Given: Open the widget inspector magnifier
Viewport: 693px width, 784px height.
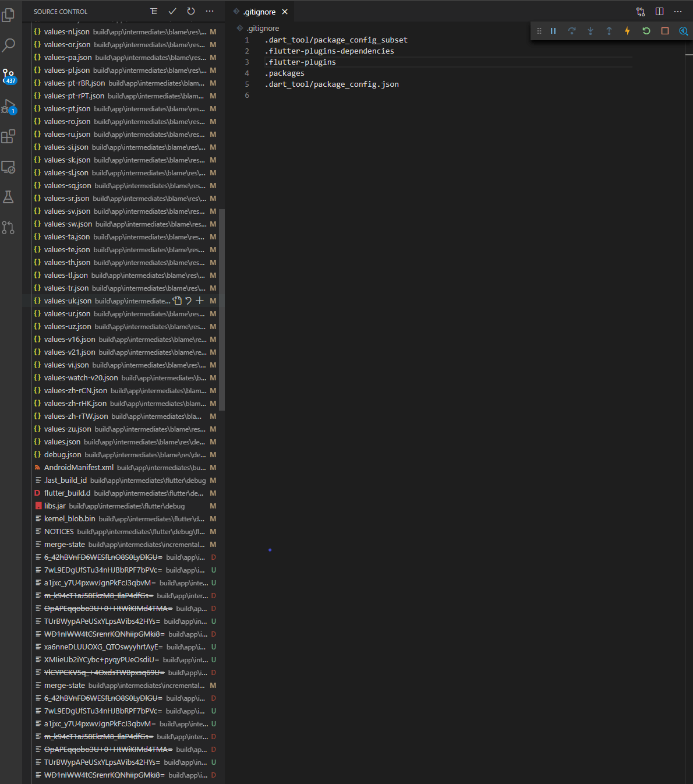Looking at the screenshot, I should coord(683,31).
